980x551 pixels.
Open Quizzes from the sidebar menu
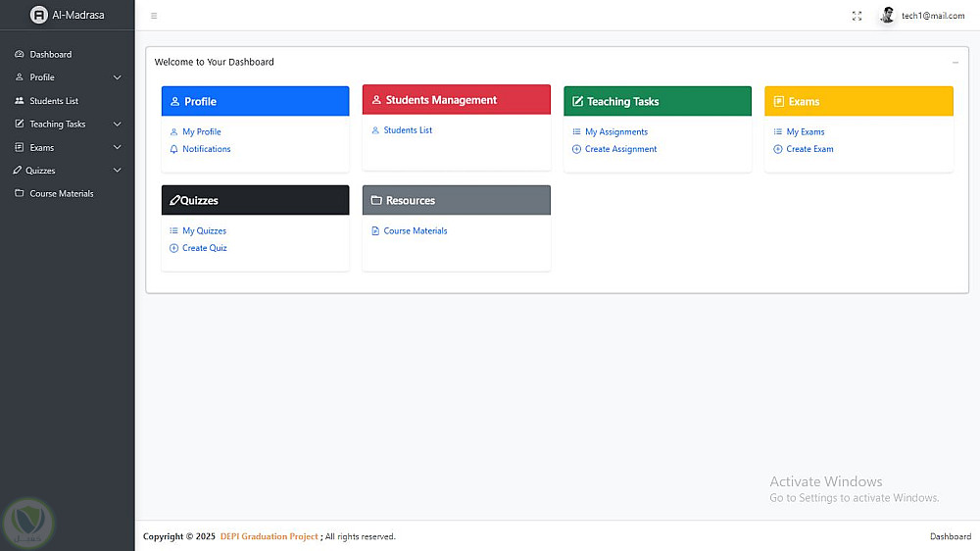41,171
